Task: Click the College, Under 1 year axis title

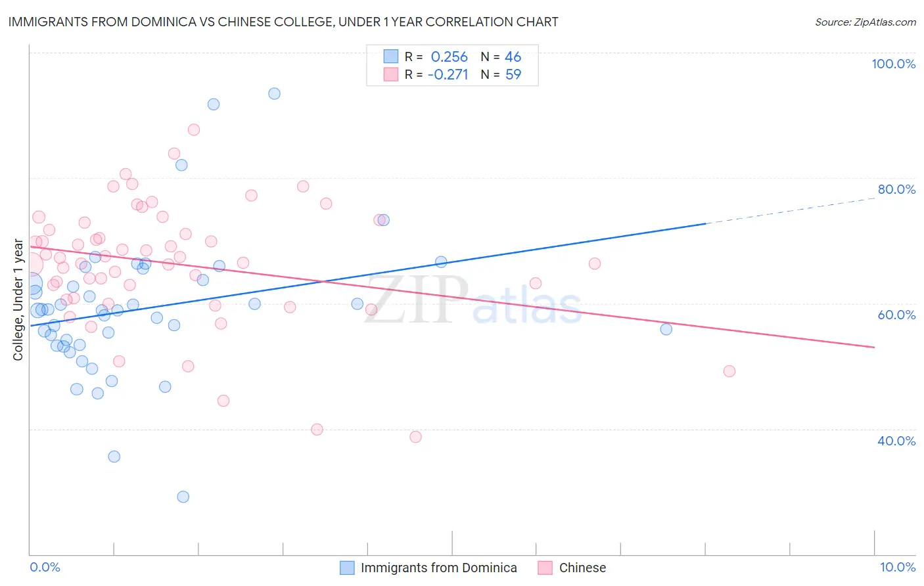Action: tap(18, 300)
